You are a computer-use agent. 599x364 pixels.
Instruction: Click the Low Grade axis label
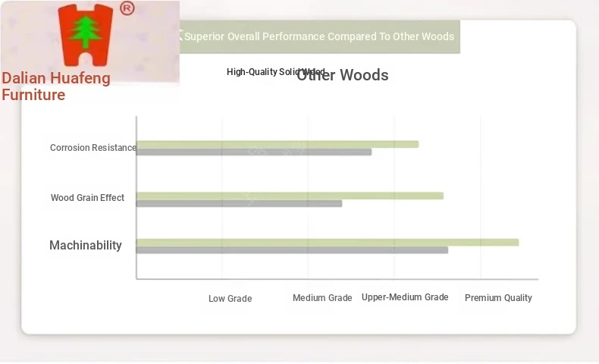coord(230,299)
